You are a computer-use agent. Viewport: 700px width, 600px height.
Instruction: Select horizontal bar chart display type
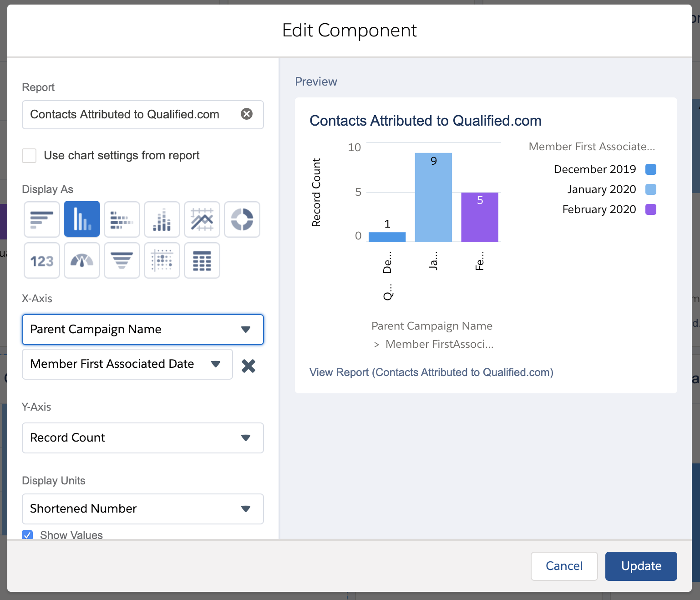[x=42, y=219]
